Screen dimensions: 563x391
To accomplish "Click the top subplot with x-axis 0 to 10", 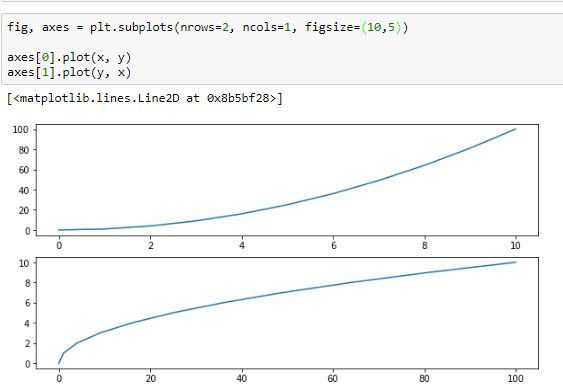I will tap(287, 180).
